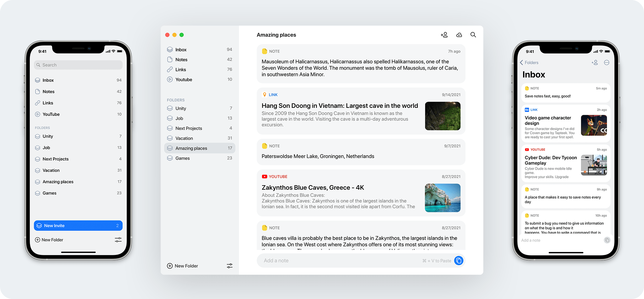Open Hang Son Doong cave link title

(340, 106)
